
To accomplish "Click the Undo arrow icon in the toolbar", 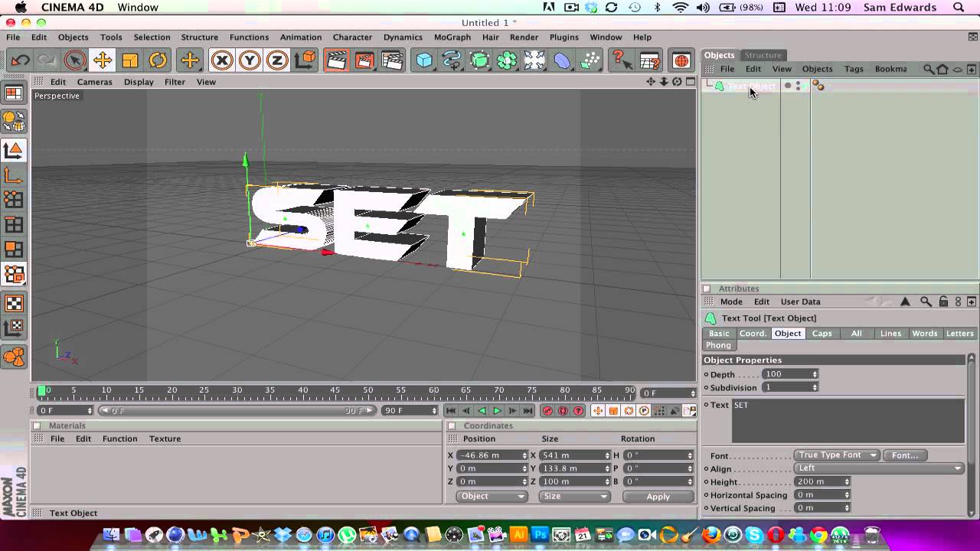I will pyautogui.click(x=20, y=60).
